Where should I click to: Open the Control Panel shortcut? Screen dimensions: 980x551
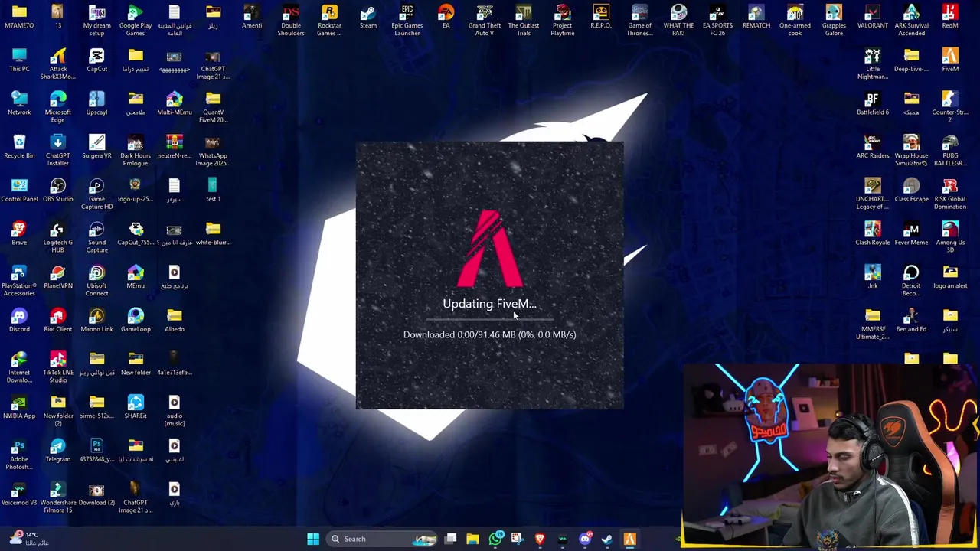(x=19, y=191)
